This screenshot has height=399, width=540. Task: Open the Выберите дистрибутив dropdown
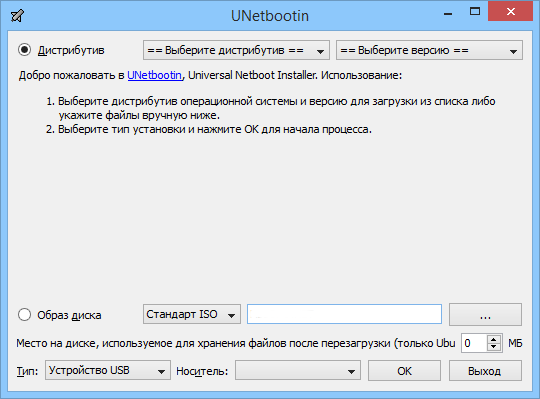(x=236, y=50)
